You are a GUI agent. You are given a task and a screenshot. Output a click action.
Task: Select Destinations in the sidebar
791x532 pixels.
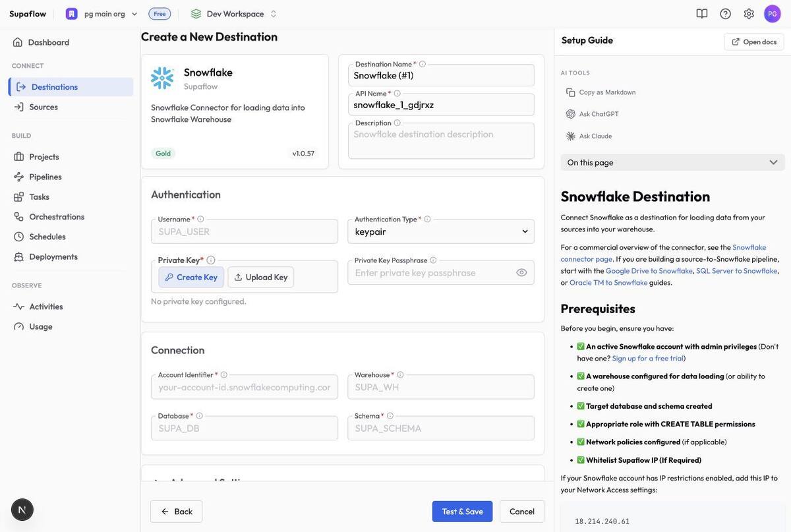click(71, 87)
